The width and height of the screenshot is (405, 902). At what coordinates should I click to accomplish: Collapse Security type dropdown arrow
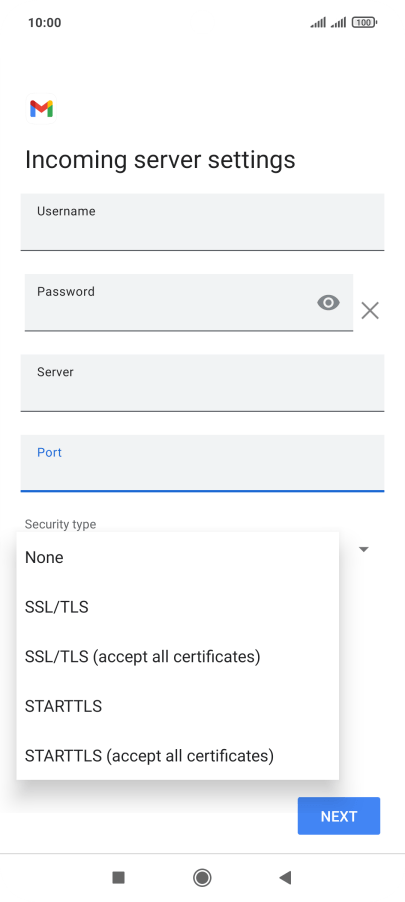click(364, 549)
